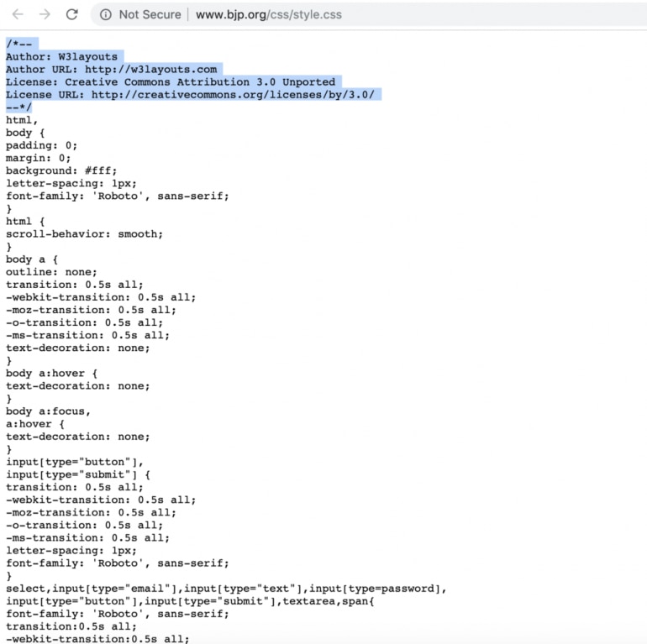647x644 pixels.
Task: Reload the style.css page
Action: point(72,14)
